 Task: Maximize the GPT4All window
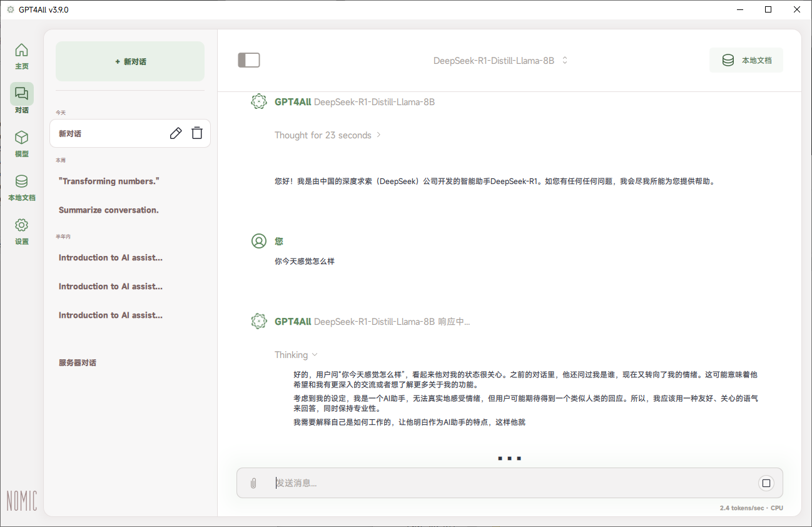768,9
